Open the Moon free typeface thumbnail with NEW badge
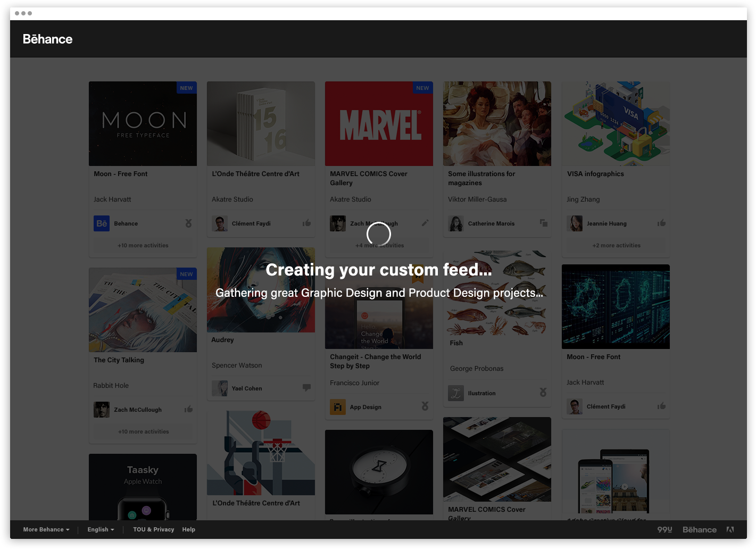756x549 pixels. [143, 123]
